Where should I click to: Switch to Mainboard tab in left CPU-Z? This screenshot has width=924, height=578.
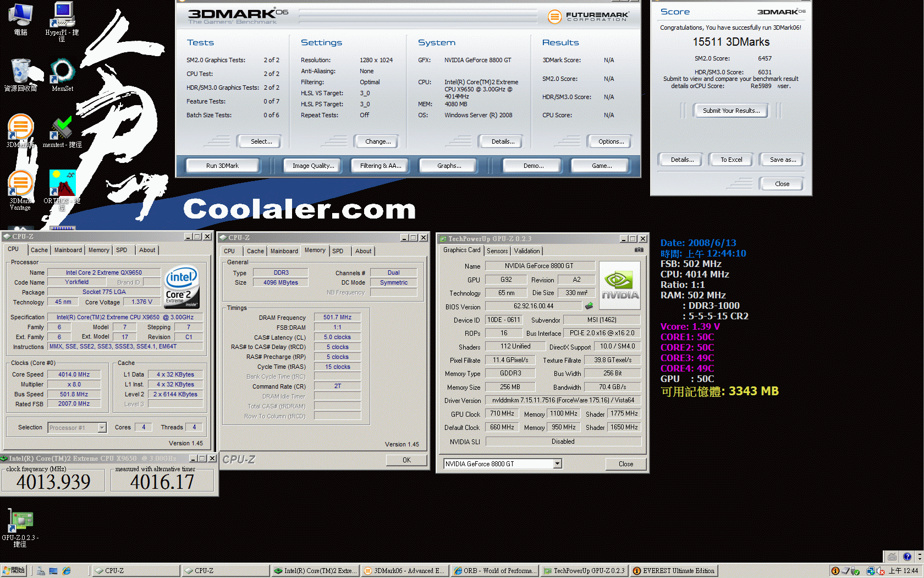pos(68,250)
